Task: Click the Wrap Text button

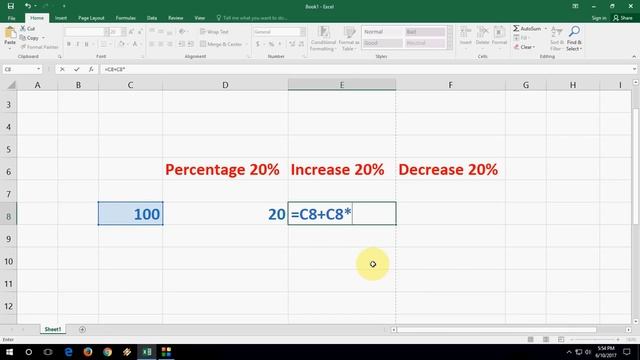Action: pos(214,32)
